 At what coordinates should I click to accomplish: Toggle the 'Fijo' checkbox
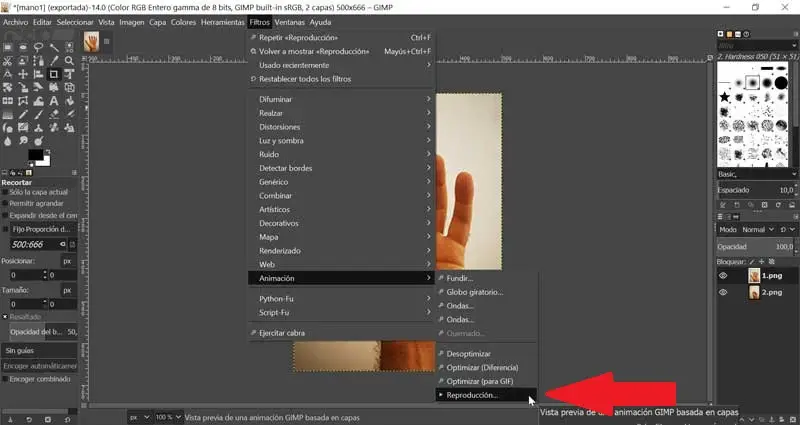[x=6, y=229]
